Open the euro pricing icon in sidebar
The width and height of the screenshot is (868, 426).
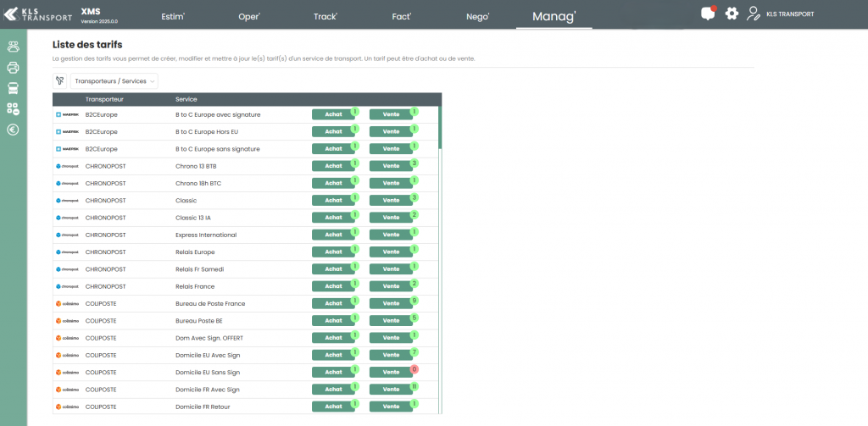(x=13, y=130)
